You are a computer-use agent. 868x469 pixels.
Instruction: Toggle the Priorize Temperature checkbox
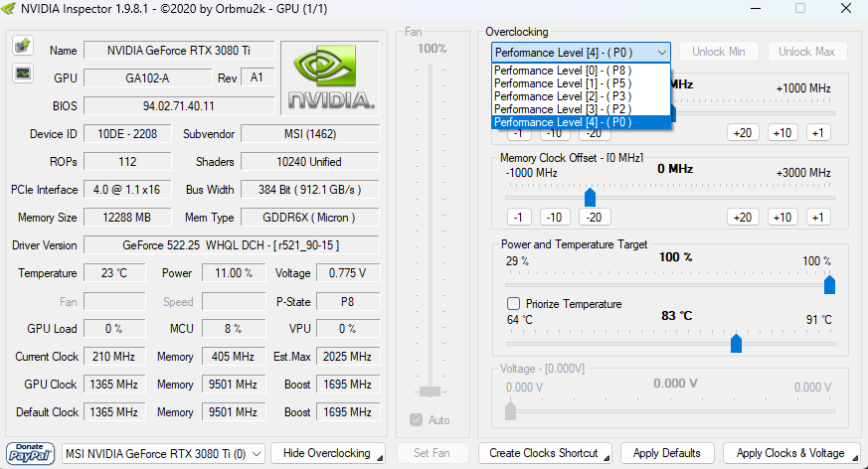click(x=513, y=304)
